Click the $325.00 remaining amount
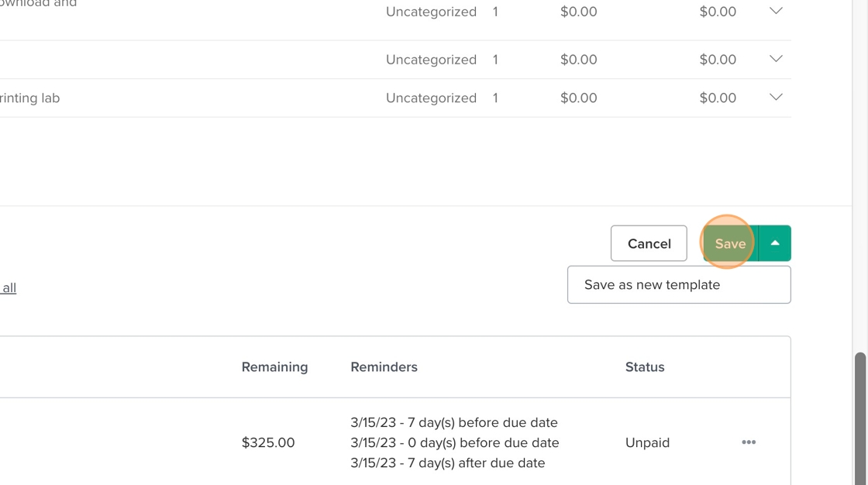The width and height of the screenshot is (868, 485). click(268, 442)
